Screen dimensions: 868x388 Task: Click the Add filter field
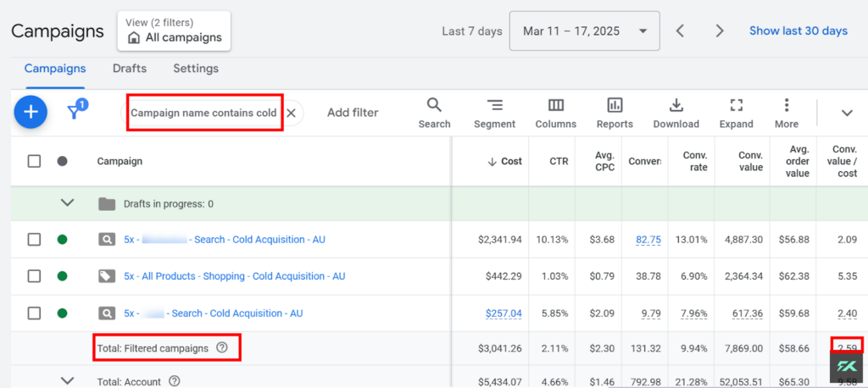click(x=353, y=113)
